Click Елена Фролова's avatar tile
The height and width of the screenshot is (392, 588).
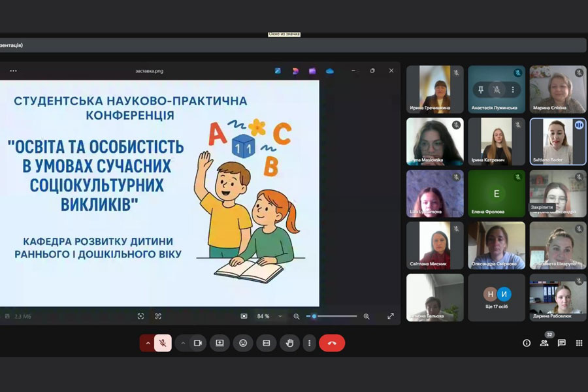(497, 193)
